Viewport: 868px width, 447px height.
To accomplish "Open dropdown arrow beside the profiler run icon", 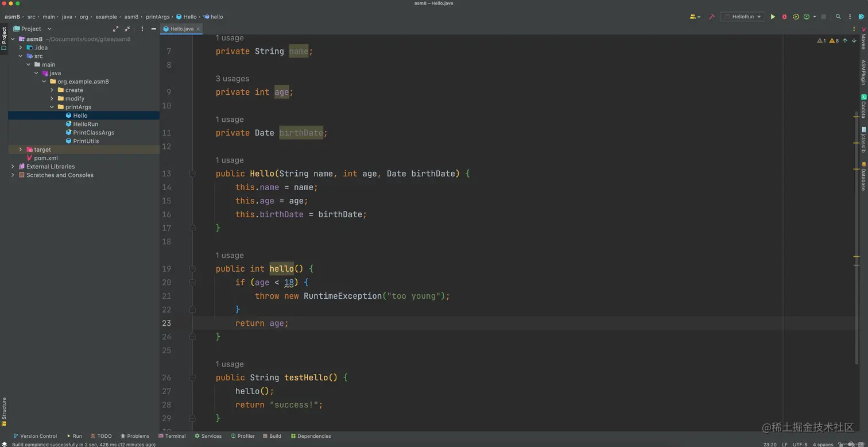I will (814, 17).
